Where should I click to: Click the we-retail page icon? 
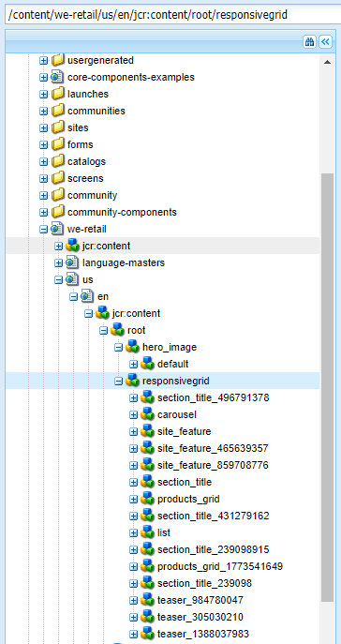tap(57, 229)
